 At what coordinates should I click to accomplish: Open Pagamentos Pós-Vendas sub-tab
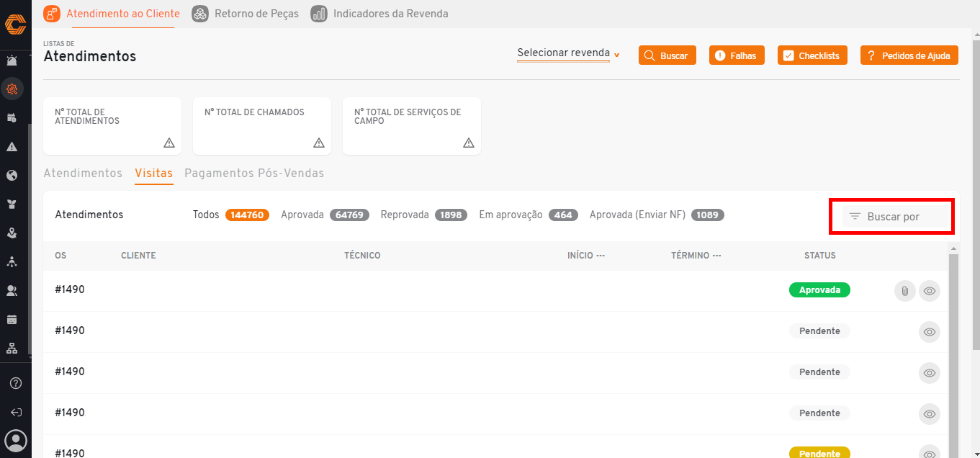coord(254,174)
